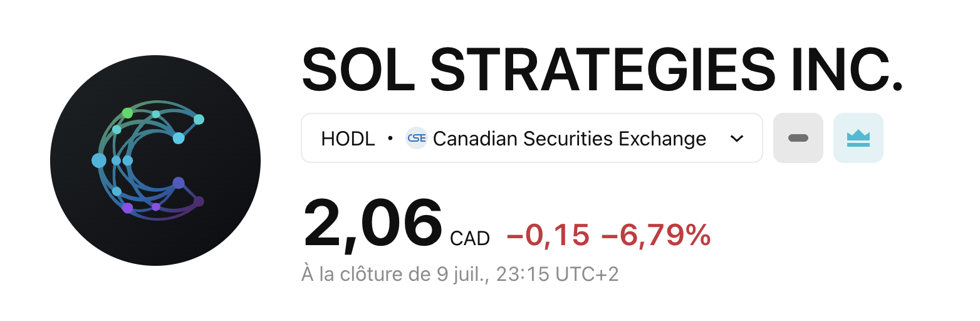Click the 23:15 UTC+2 timestamp
Screen dimensions: 980x321
[x=558, y=275]
